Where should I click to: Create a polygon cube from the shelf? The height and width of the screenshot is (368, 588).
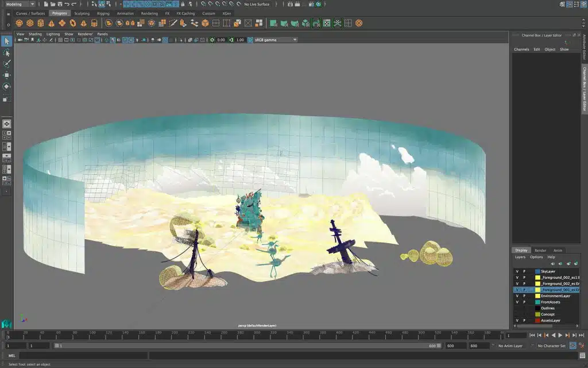pyautogui.click(x=30, y=23)
